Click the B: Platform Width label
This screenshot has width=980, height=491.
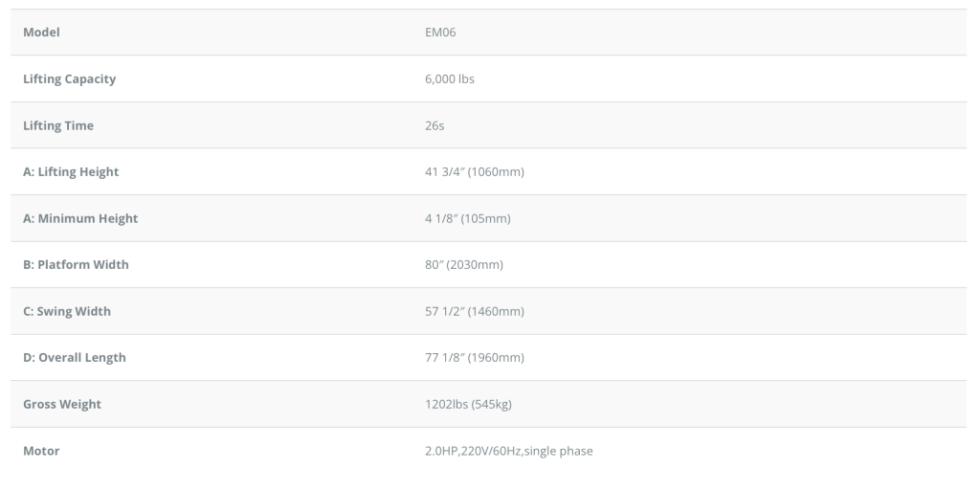point(76,265)
